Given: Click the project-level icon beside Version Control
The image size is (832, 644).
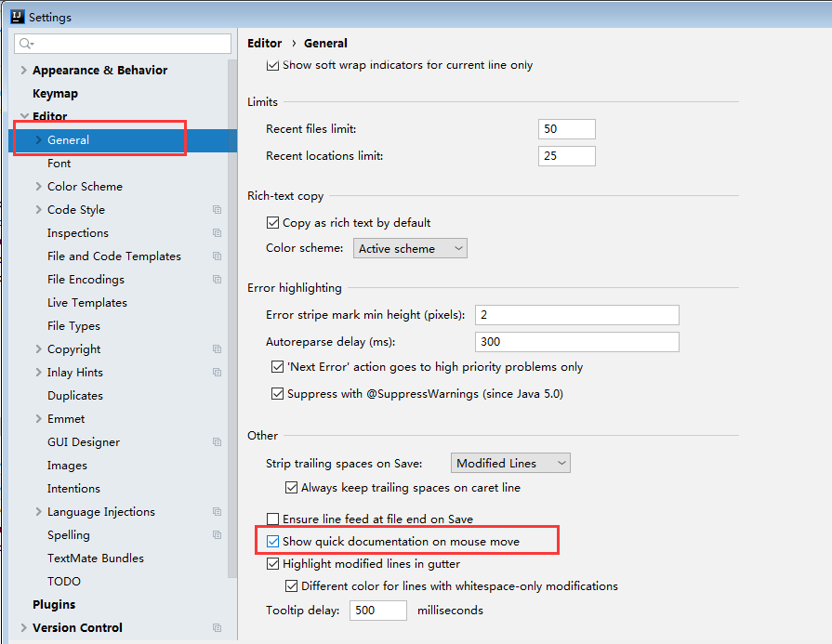Looking at the screenshot, I should click(217, 628).
